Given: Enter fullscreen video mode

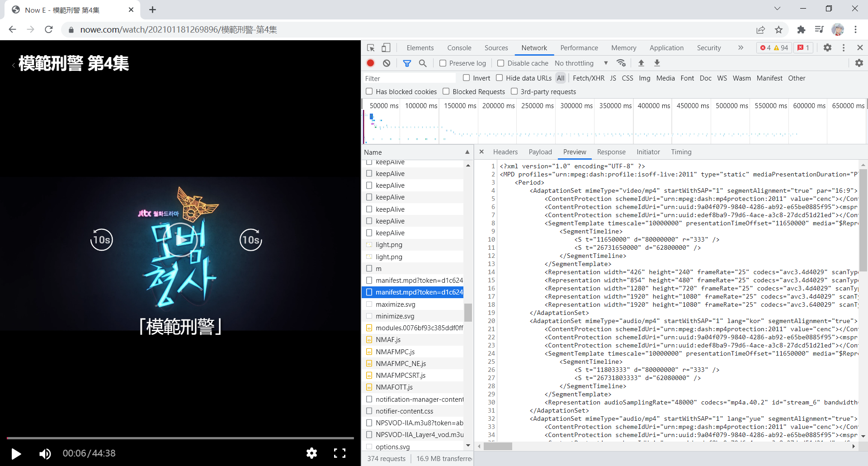Looking at the screenshot, I should (340, 453).
